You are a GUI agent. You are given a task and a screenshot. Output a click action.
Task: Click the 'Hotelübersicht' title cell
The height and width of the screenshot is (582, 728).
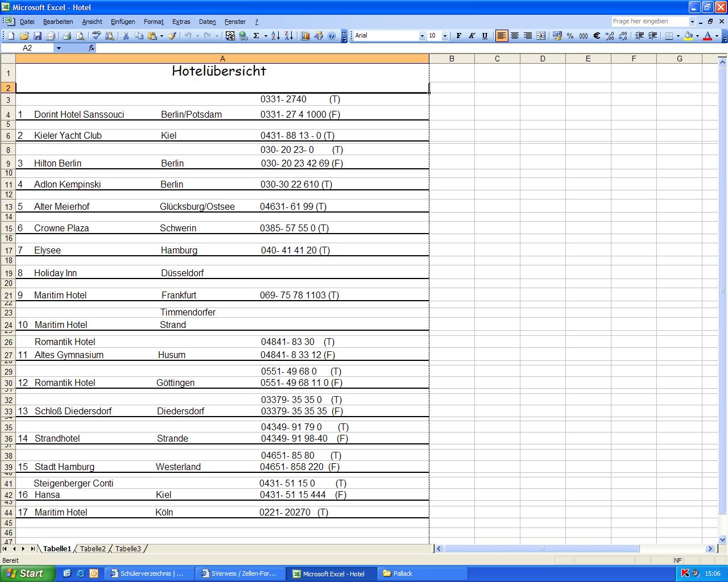222,73
